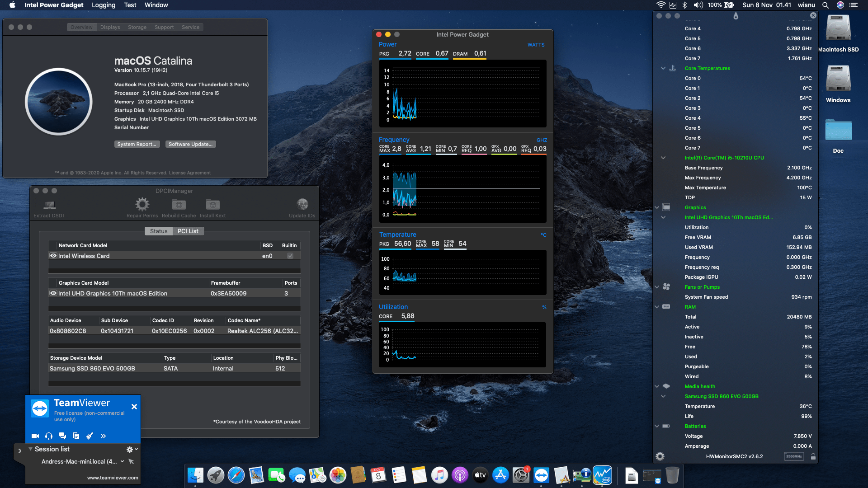This screenshot has width=868, height=488.
Task: Select Support tab in About This Mac
Action: pos(164,27)
